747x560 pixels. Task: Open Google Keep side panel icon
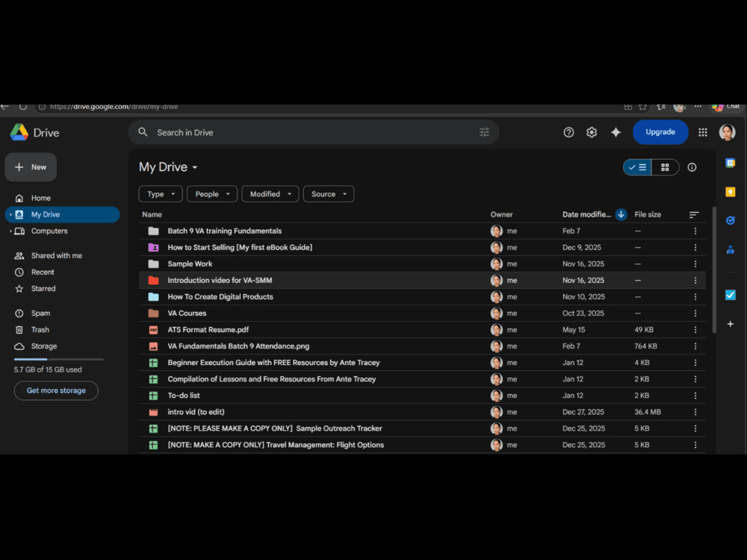(730, 192)
